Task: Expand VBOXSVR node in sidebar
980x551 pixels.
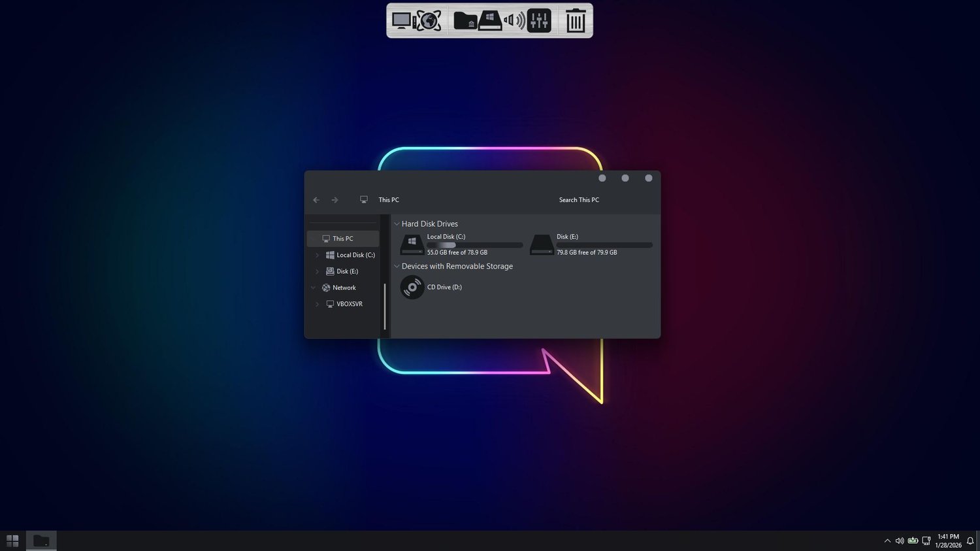Action: point(318,304)
